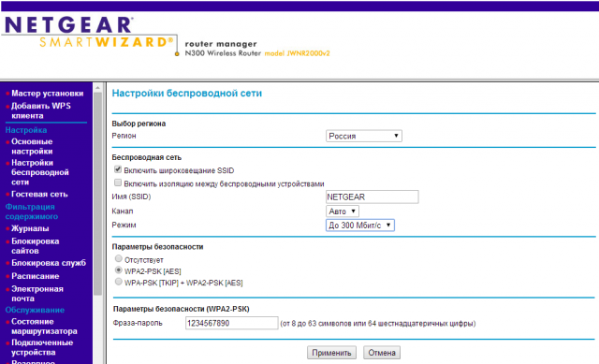
Task: Click the Фраза-пароль passphrase field
Action: pyautogui.click(x=231, y=323)
